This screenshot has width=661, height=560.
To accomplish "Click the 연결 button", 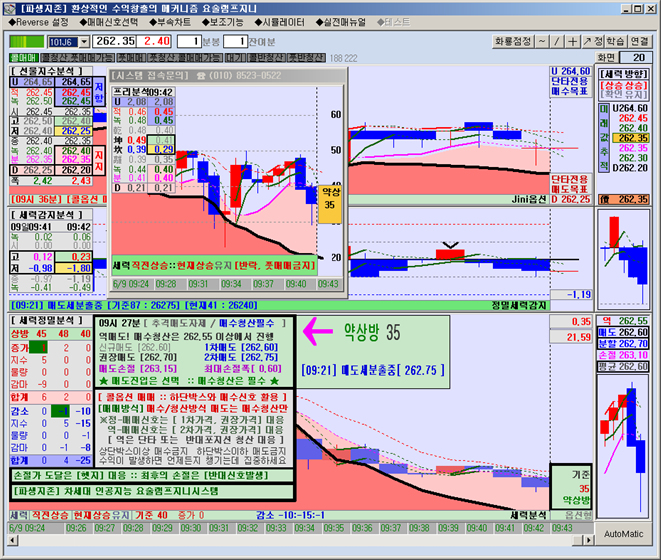I will [640, 41].
